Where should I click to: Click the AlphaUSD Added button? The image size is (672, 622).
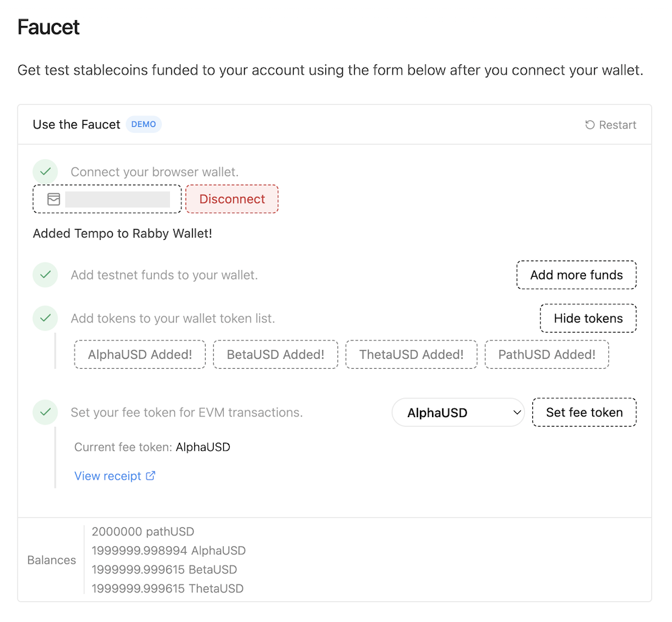139,354
